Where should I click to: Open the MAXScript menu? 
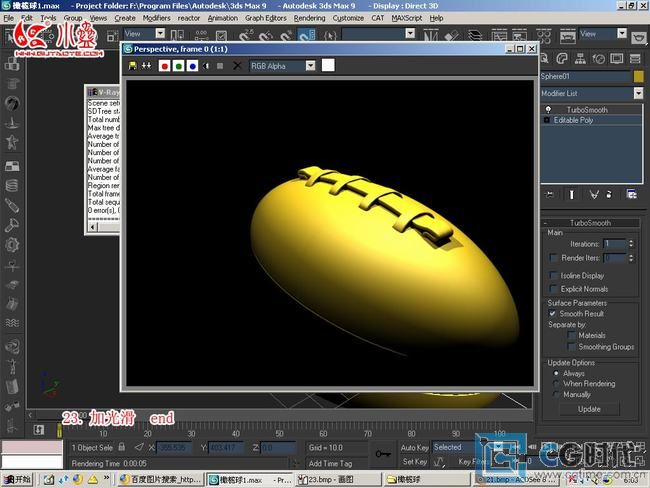[407, 18]
